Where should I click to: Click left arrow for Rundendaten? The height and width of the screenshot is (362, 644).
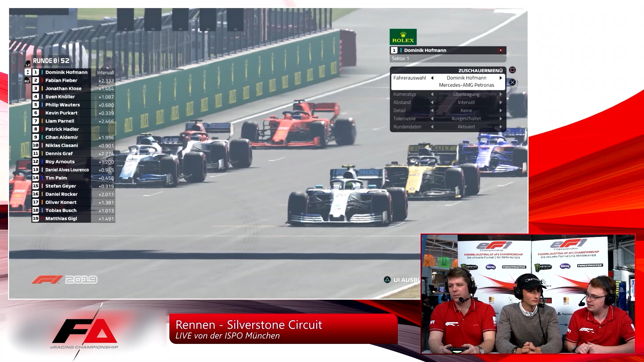[432, 127]
